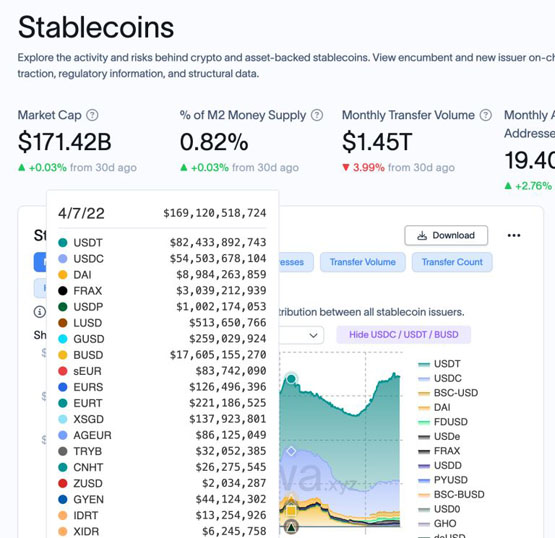The height and width of the screenshot is (538, 555).
Task: Click USD0 entry in chart legend
Action: (x=439, y=509)
